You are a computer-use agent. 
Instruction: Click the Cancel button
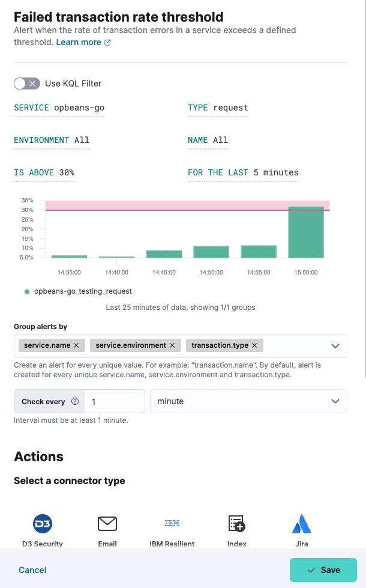pyautogui.click(x=32, y=570)
